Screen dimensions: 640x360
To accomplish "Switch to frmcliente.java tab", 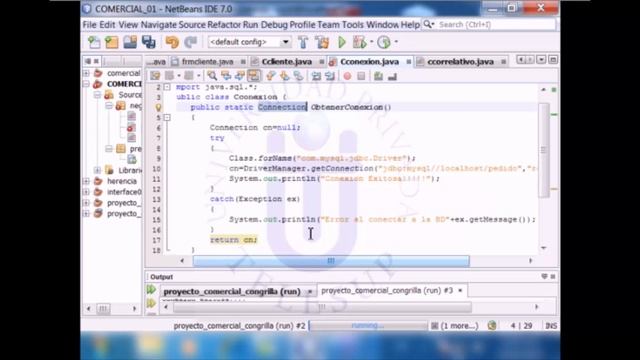I will (x=207, y=62).
